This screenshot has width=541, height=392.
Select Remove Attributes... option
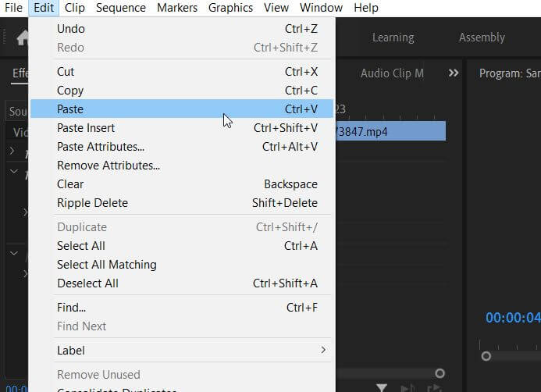click(x=109, y=166)
